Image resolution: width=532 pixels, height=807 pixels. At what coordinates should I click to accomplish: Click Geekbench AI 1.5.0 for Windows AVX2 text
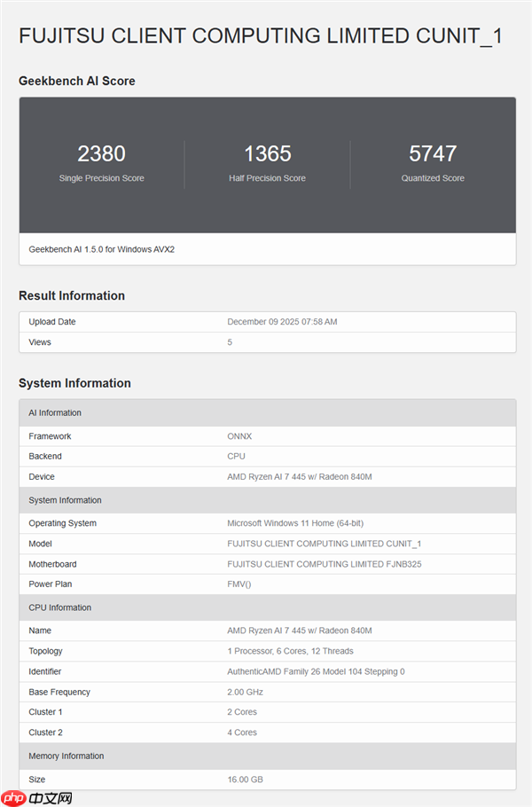pyautogui.click(x=102, y=249)
